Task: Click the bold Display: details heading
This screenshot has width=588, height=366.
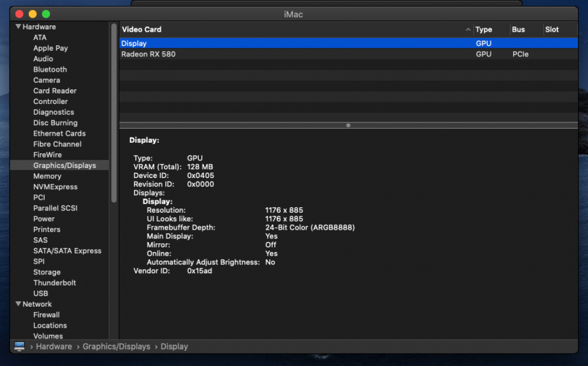Action: pos(145,140)
